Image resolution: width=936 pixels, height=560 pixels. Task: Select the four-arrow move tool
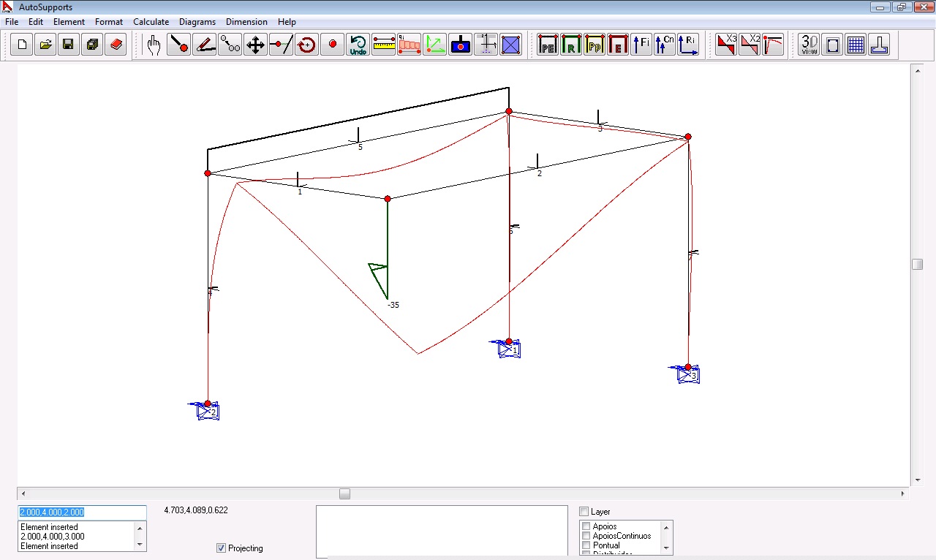coord(255,45)
